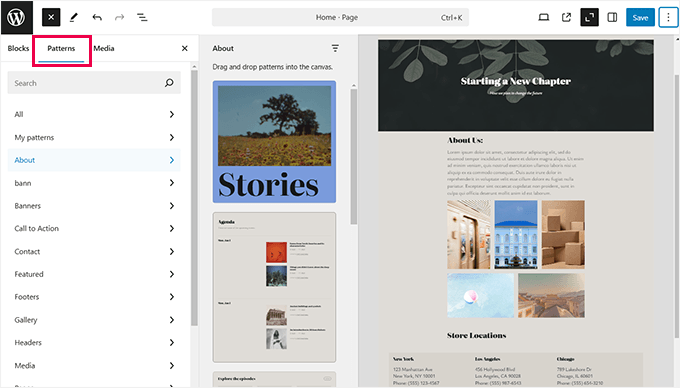Image resolution: width=680 pixels, height=388 pixels.
Task: Select the train door gallery image
Action: [x=469, y=234]
